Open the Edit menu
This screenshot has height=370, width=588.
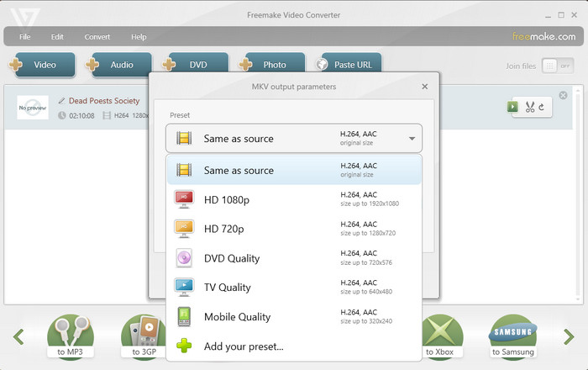pos(57,37)
